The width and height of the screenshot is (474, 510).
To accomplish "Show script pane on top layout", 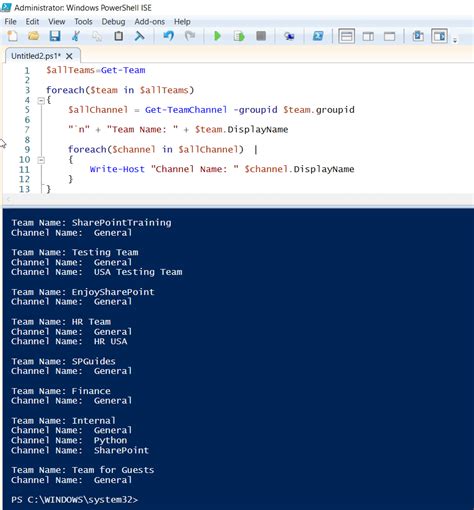I will 346,36.
